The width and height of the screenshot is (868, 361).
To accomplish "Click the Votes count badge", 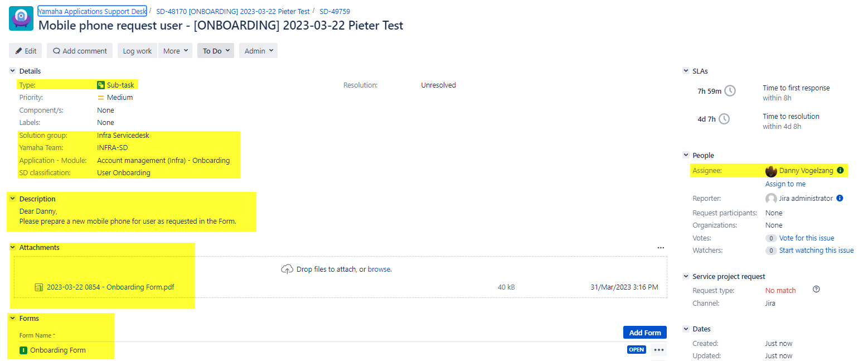I will pos(771,238).
